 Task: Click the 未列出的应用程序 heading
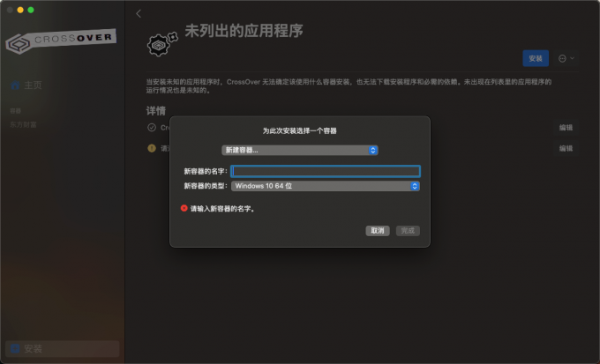pyautogui.click(x=244, y=31)
